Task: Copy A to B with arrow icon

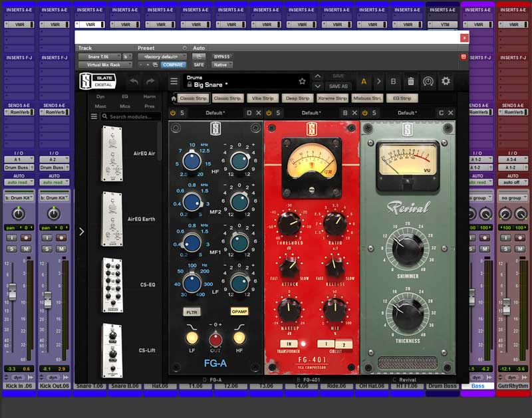Action: pyautogui.click(x=378, y=81)
